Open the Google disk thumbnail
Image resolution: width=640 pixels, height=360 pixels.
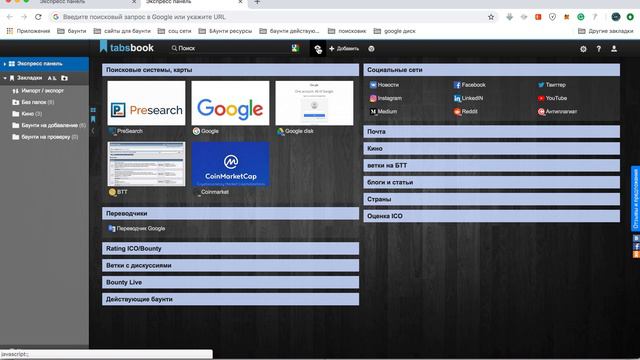(x=314, y=103)
